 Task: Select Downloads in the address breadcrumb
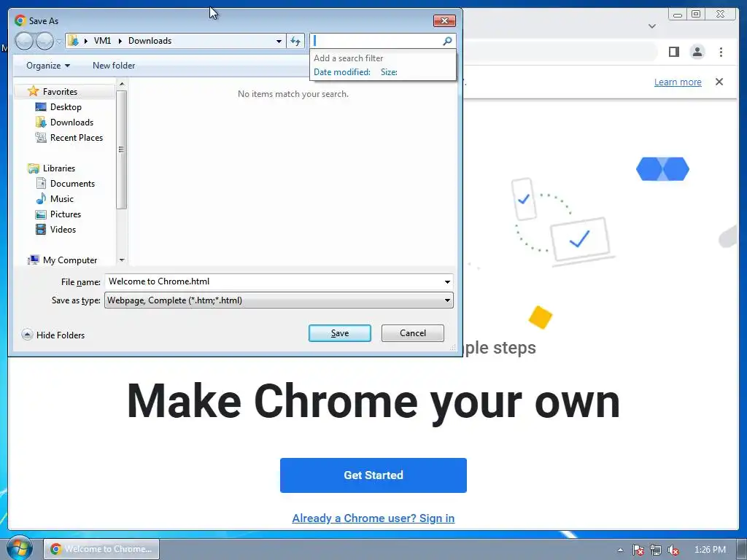(x=150, y=41)
